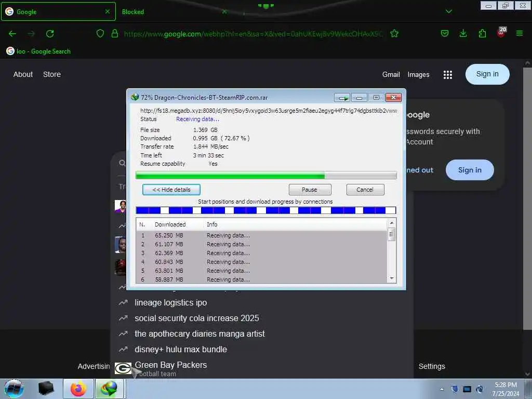532x399 pixels.
Task: Bookmark this page with the star icon
Action: coord(394,33)
